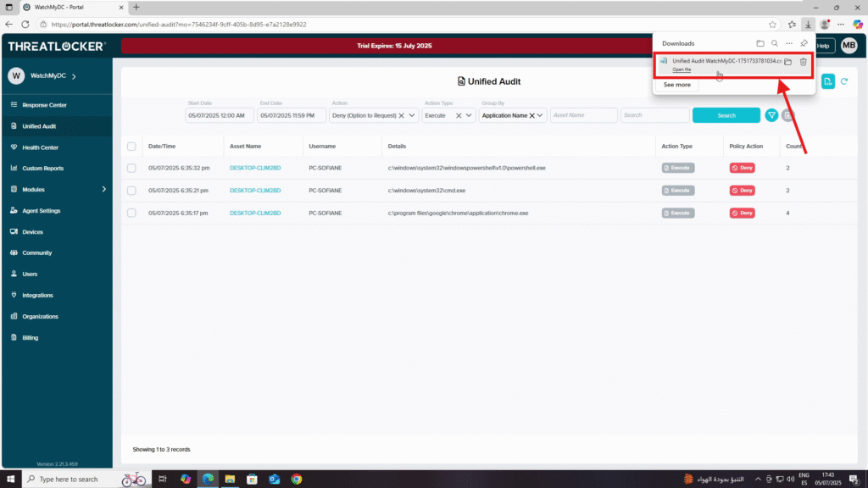Screen dimensions: 868x488
Task: Click the Unified Audit sidebar icon
Action: coord(14,126)
